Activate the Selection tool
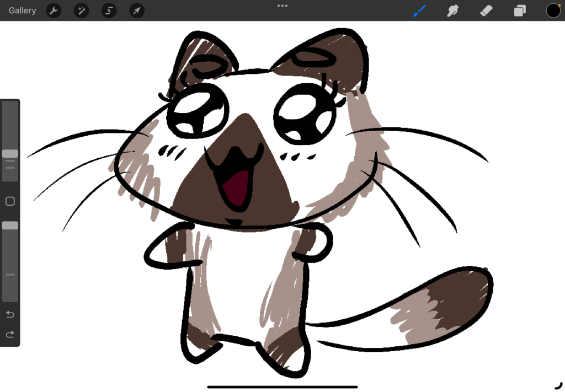565x392 pixels. click(x=109, y=10)
